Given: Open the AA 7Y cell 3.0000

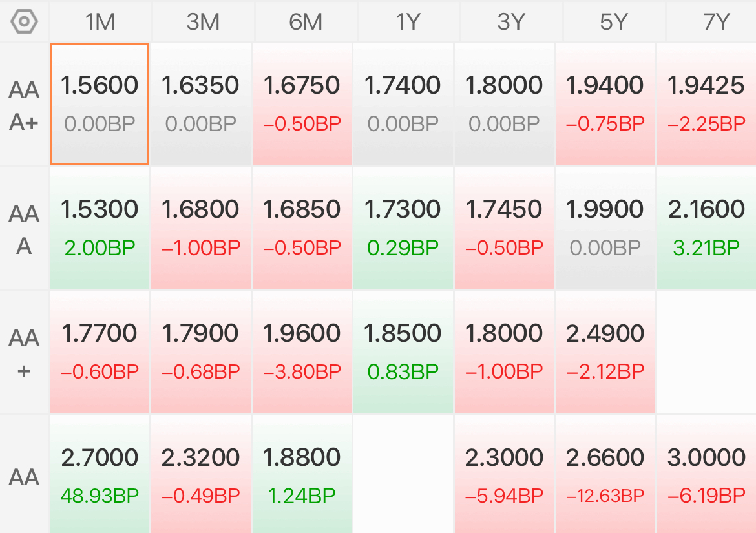Looking at the screenshot, I should (x=706, y=474).
